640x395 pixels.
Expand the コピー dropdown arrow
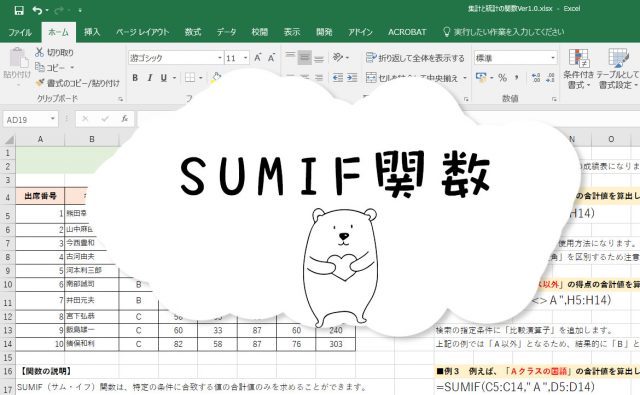72,68
